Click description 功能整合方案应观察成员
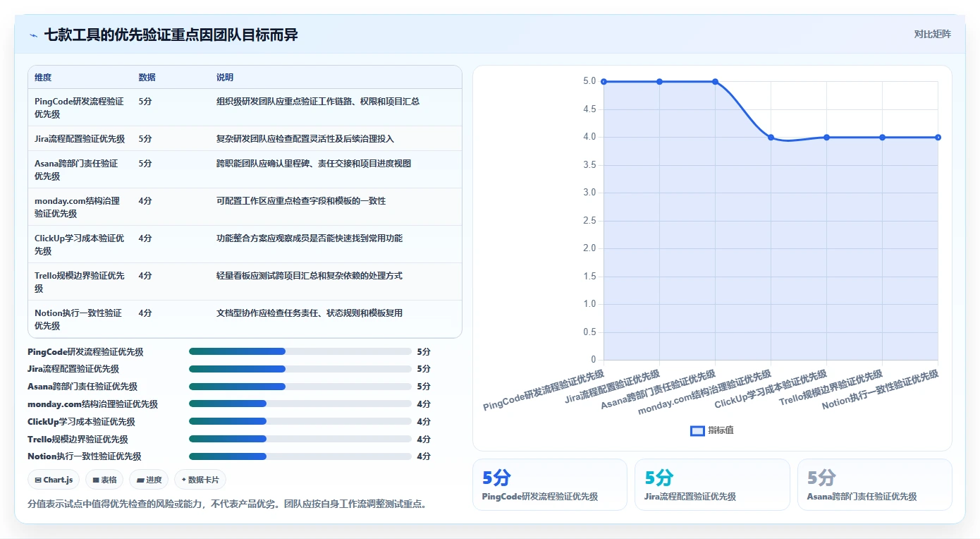This screenshot has width=980, height=539. [310, 238]
